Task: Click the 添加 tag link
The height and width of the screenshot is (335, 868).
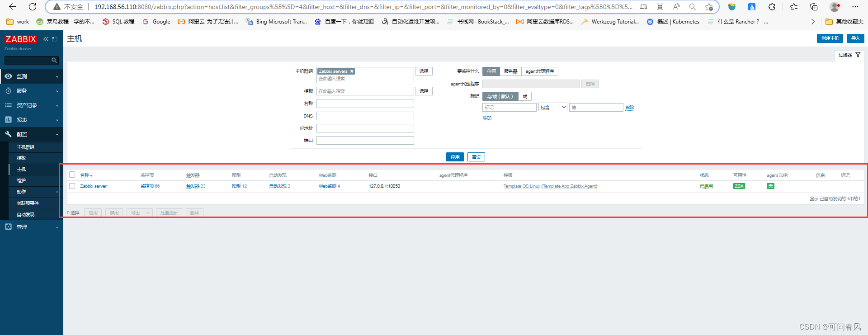Action: (487, 118)
